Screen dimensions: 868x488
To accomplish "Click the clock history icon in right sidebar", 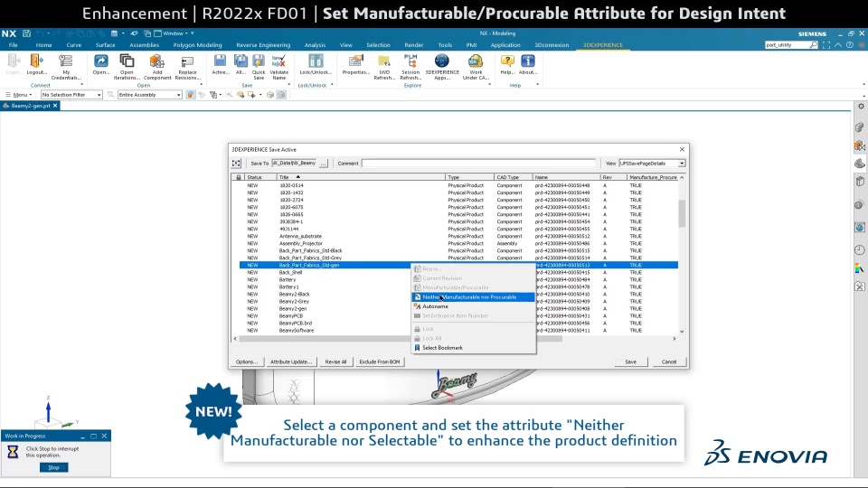I will click(859, 250).
